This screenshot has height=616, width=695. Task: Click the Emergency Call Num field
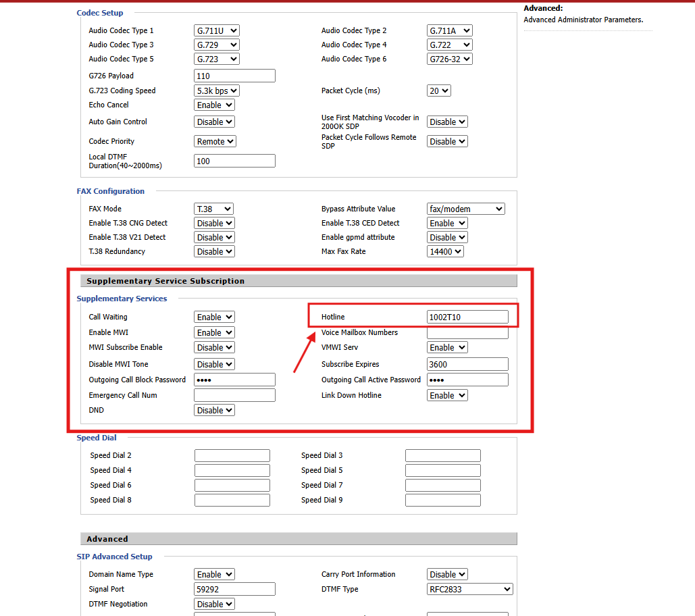tap(234, 395)
